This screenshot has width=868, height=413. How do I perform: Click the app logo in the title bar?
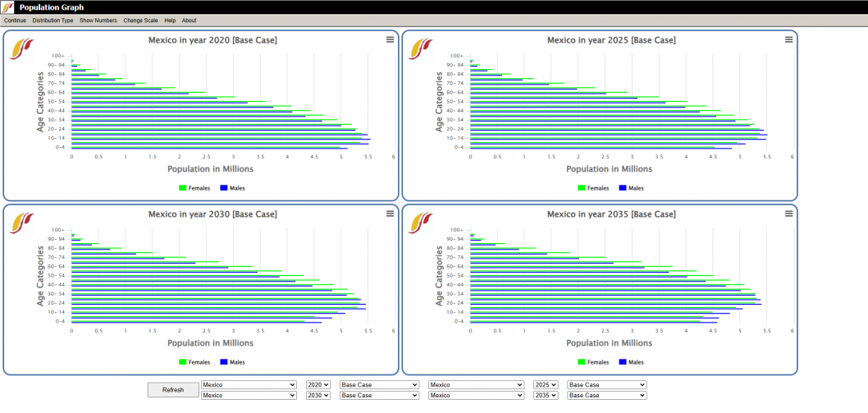pos(7,7)
